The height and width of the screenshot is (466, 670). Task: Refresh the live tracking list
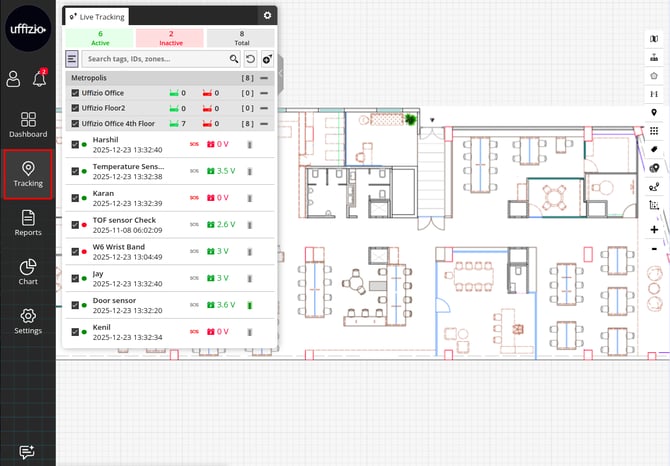coord(251,60)
